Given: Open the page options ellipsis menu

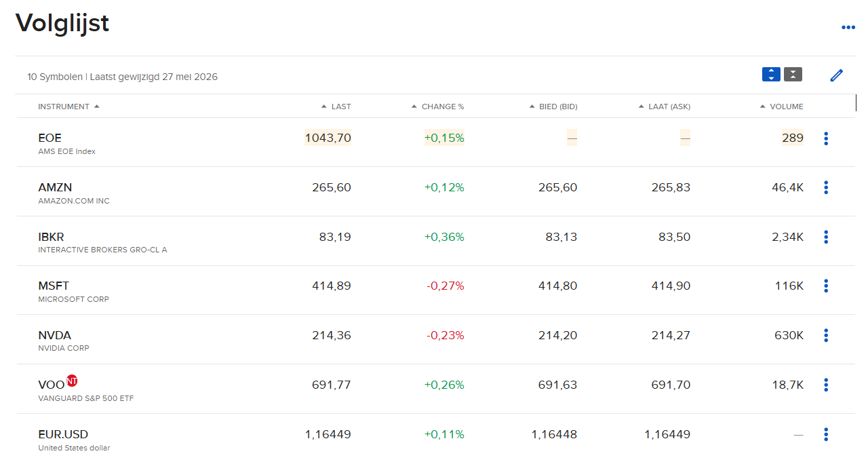Looking at the screenshot, I should tap(848, 28).
